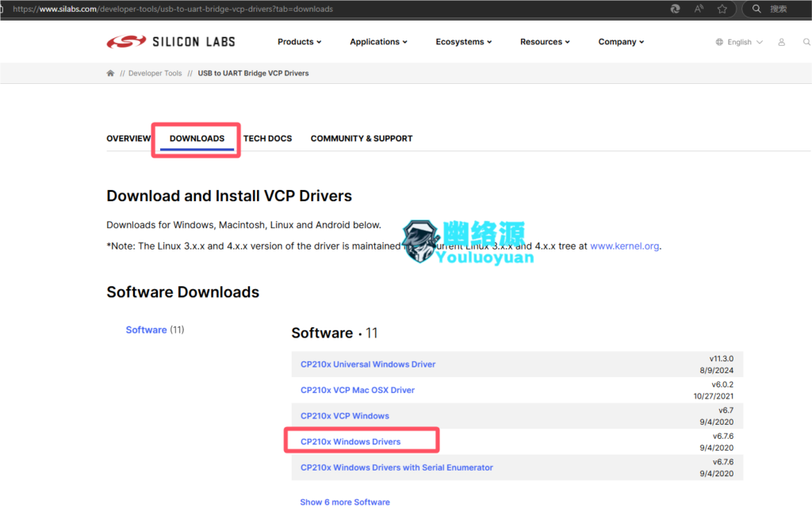Expand the Company menu
The height and width of the screenshot is (515, 812).
621,41
